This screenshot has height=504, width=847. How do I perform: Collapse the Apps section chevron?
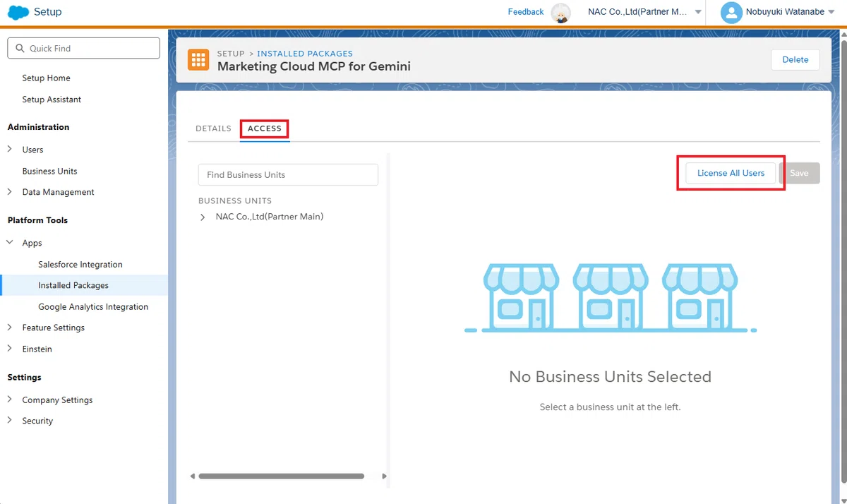[10, 243]
